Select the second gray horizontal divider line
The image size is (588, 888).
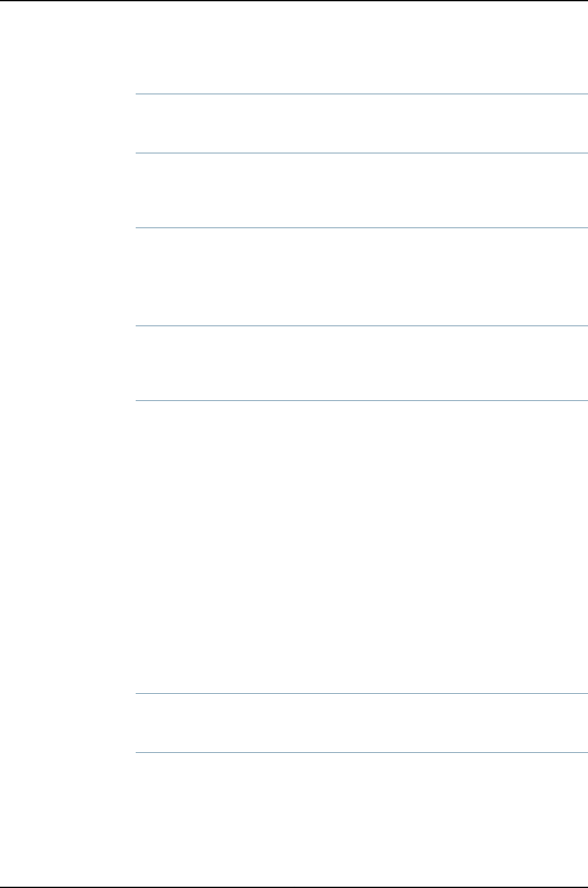(x=362, y=153)
